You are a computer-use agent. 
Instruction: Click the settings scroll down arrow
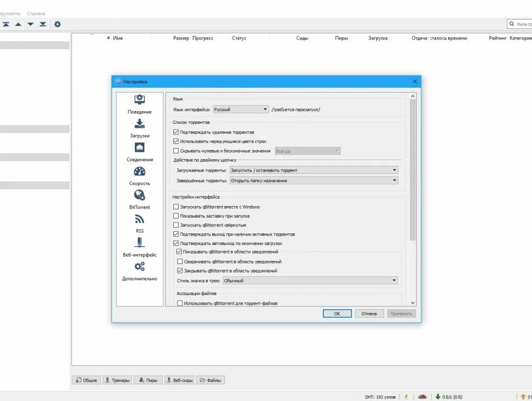coord(412,303)
